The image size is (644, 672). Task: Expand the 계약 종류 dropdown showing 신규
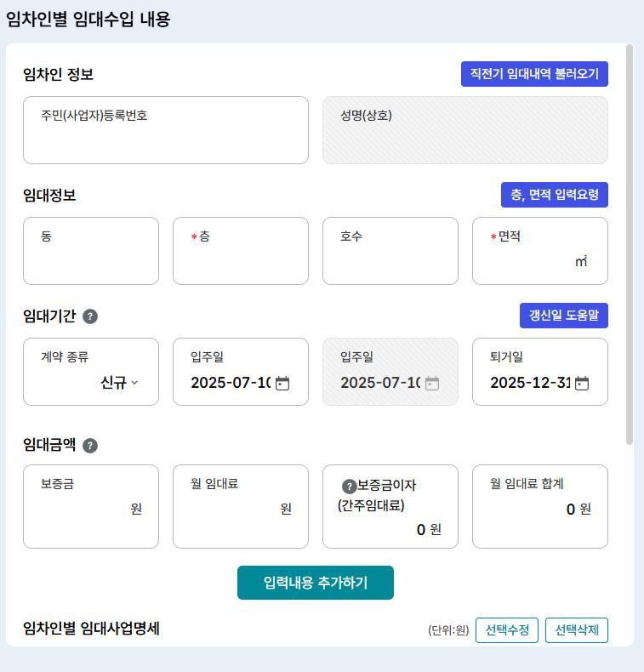[118, 383]
